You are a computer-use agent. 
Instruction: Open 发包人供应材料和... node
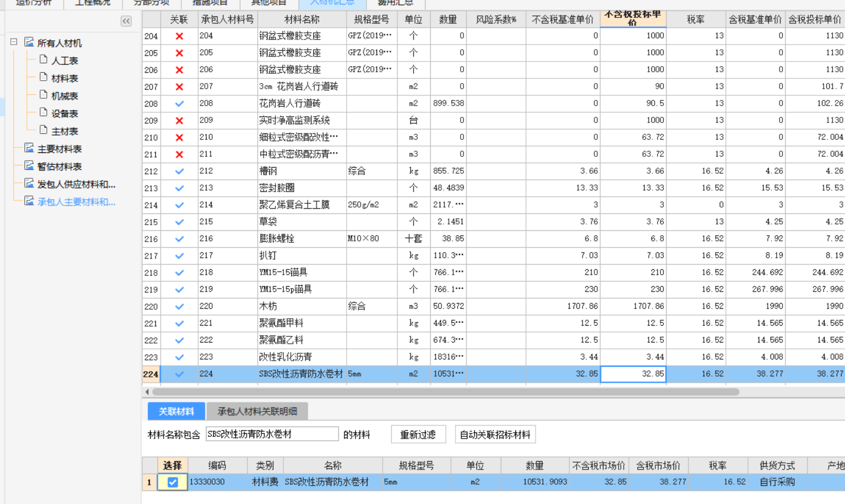(x=76, y=184)
